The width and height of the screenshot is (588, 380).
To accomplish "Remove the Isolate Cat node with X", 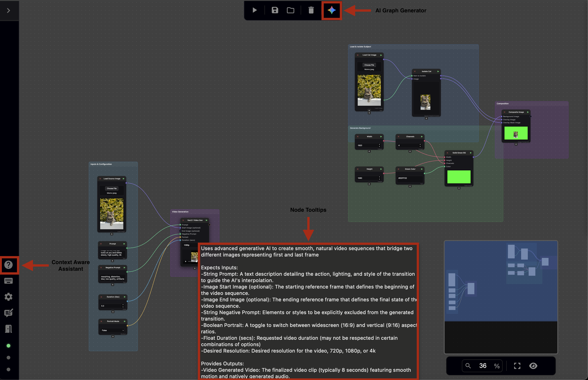I will (415, 71).
